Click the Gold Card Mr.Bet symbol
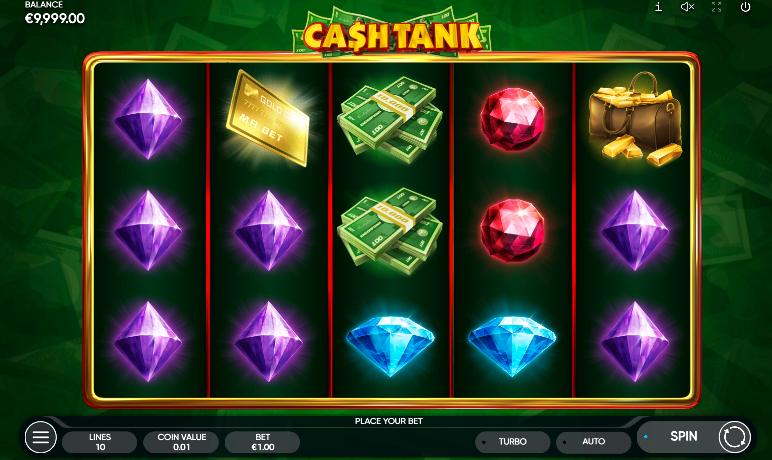This screenshot has height=460, width=772. pos(268,118)
